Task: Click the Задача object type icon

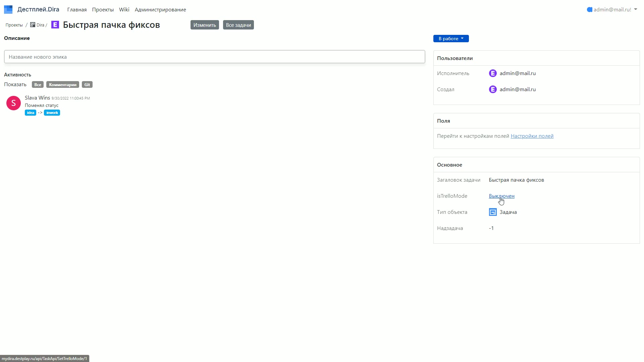Action: (x=493, y=212)
